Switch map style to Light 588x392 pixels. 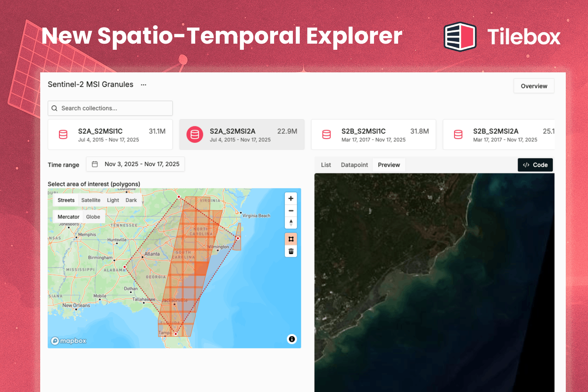pyautogui.click(x=113, y=200)
